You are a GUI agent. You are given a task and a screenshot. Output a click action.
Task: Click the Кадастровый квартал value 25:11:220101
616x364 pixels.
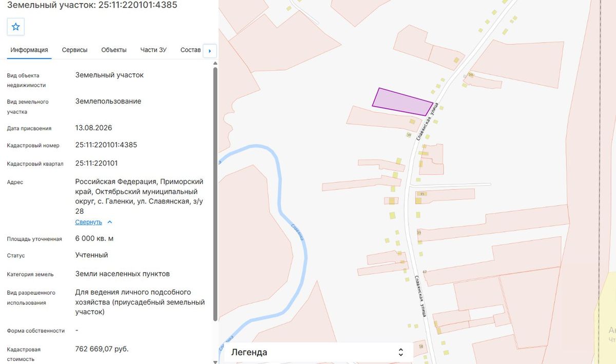point(97,164)
